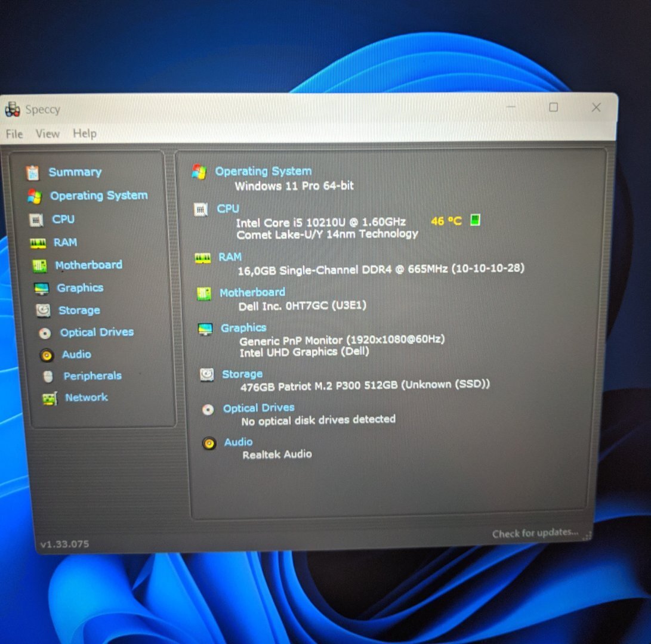Click the Graphics monitor icon in summary panel
This screenshot has height=644, width=651.
pos(205,330)
